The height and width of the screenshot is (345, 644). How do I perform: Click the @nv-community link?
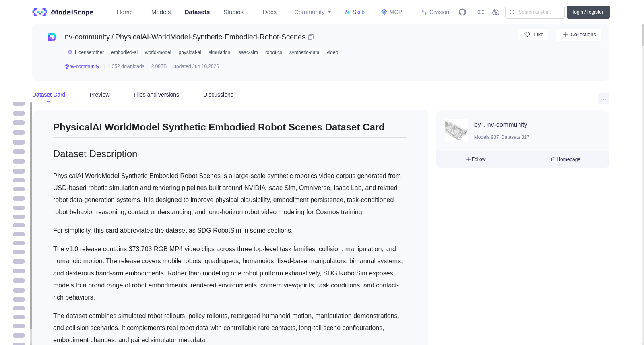point(82,66)
